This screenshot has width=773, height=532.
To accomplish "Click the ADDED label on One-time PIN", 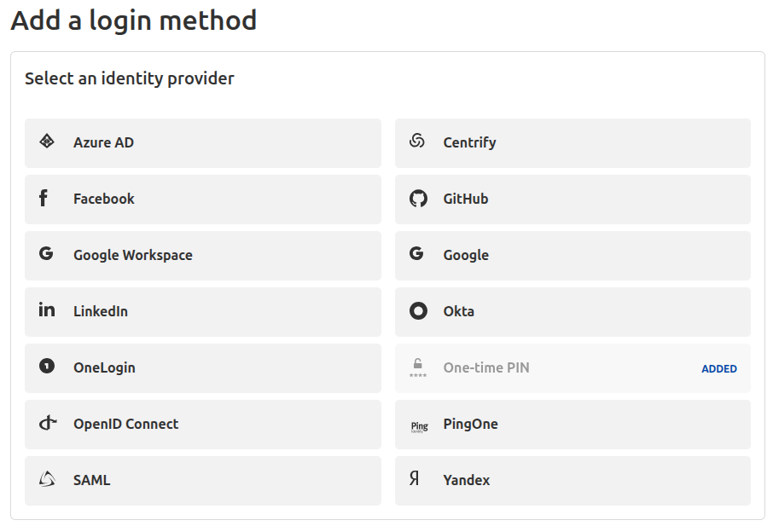I will click(x=718, y=369).
